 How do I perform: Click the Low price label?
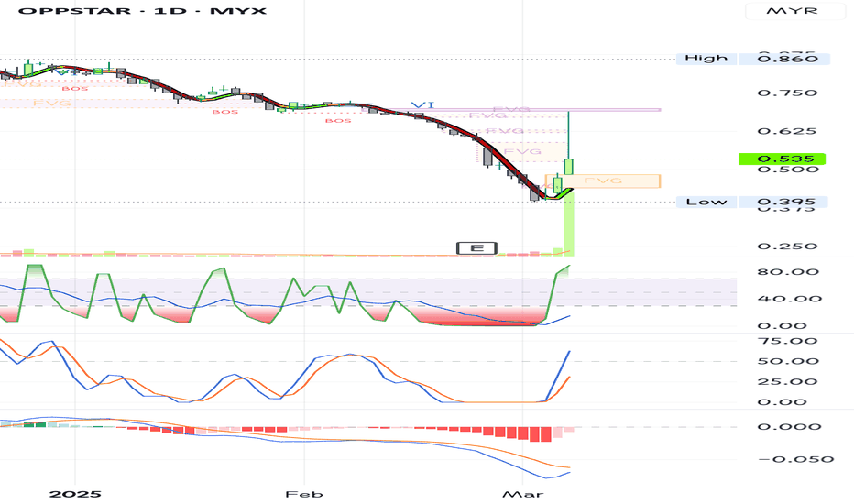click(706, 203)
